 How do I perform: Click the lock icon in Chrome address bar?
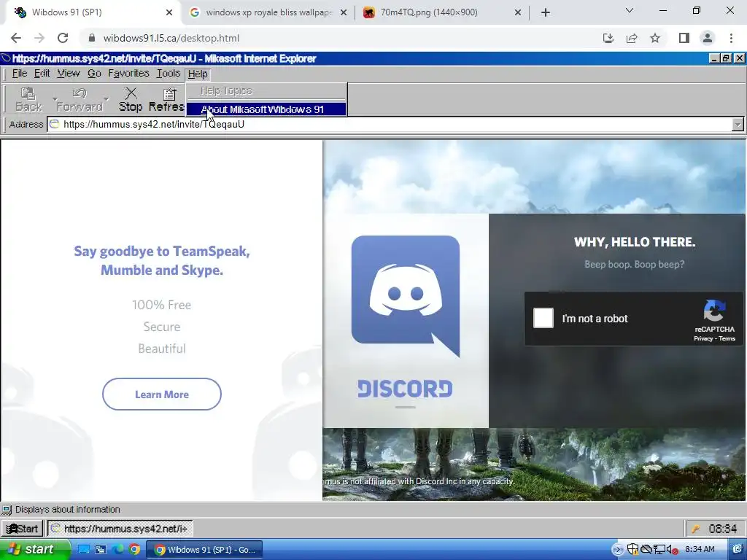92,38
